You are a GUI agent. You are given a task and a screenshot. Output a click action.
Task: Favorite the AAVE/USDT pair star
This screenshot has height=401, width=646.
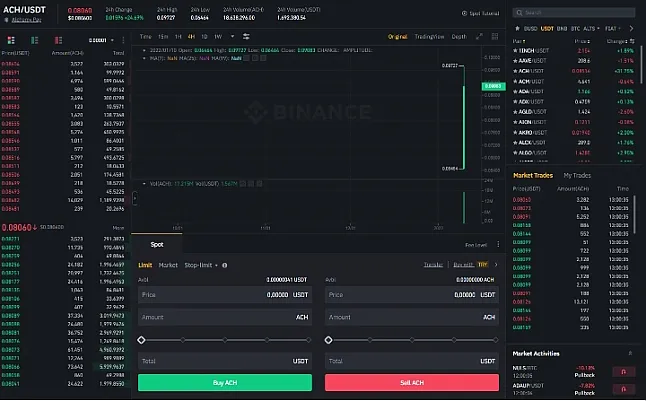(x=515, y=61)
